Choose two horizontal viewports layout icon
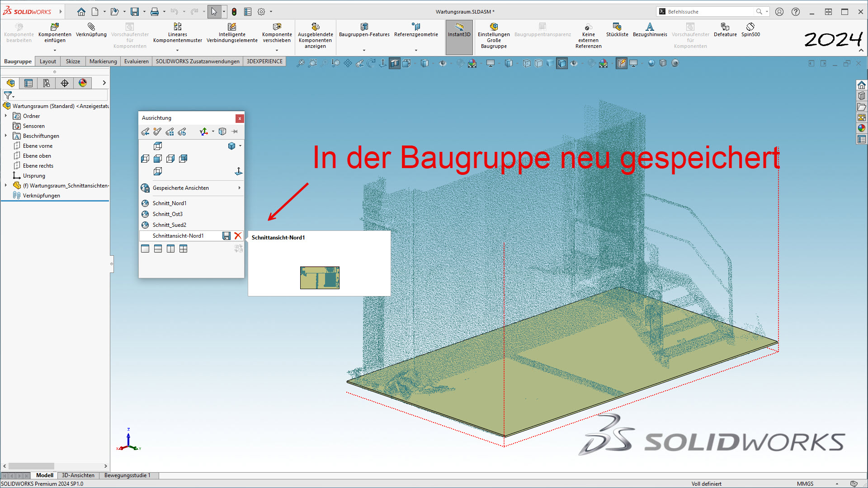This screenshot has height=488, width=868. (x=158, y=249)
